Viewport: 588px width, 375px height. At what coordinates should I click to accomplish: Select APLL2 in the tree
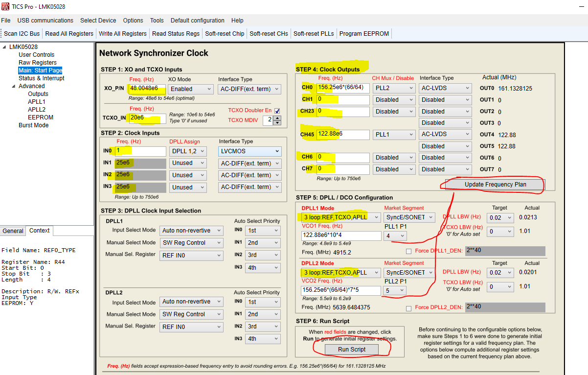tap(37, 110)
